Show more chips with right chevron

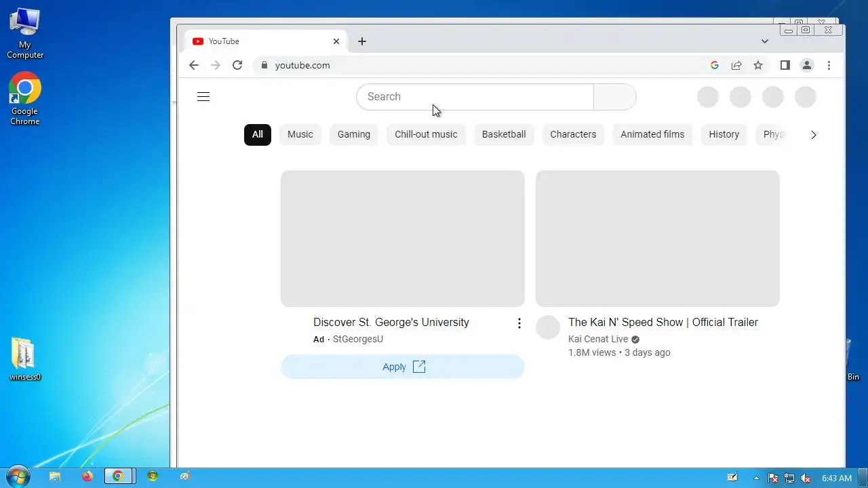(814, 135)
